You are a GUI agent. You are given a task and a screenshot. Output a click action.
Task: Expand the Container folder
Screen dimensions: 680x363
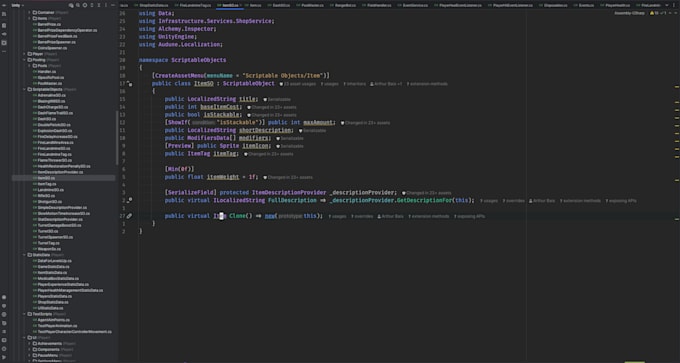[x=29, y=13]
